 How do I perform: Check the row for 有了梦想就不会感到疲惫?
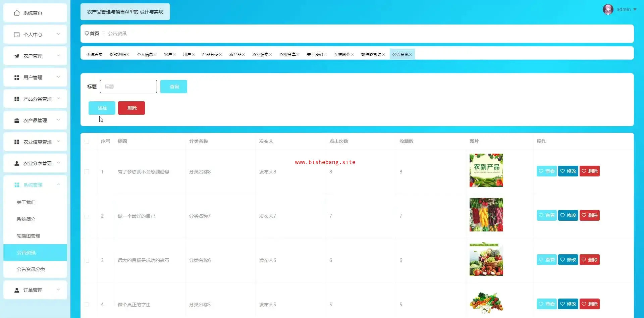point(87,172)
